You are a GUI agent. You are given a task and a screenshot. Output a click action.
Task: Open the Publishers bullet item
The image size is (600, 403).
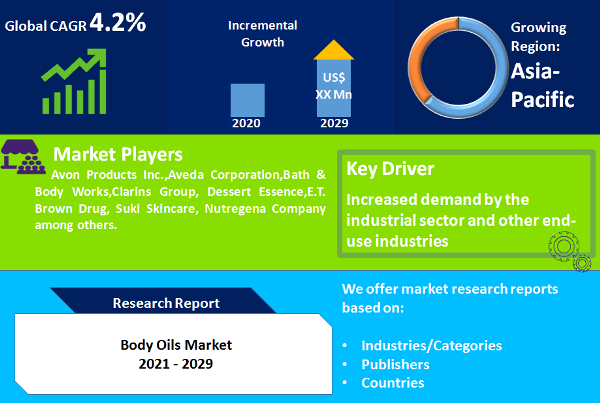point(395,364)
